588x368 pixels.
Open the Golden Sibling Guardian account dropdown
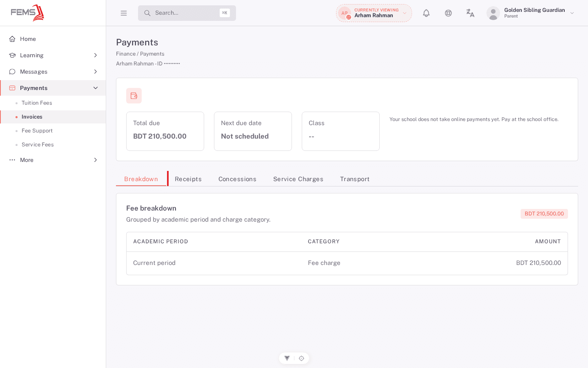[531, 13]
